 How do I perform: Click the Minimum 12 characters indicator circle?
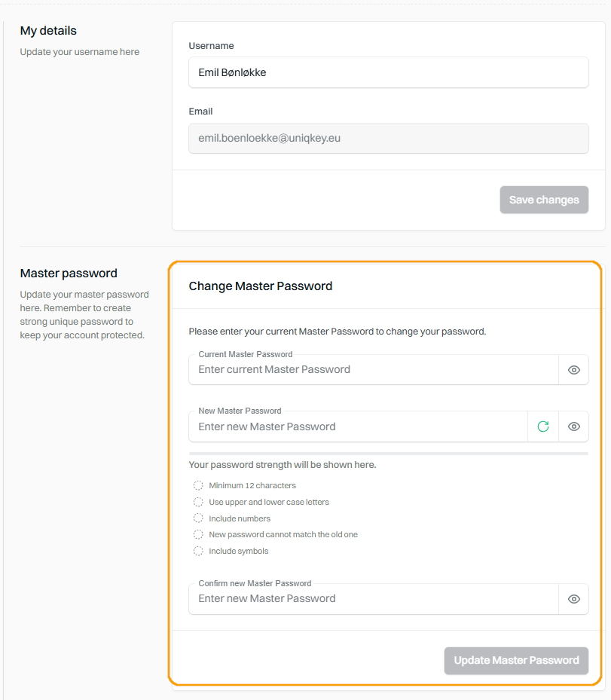(x=198, y=485)
